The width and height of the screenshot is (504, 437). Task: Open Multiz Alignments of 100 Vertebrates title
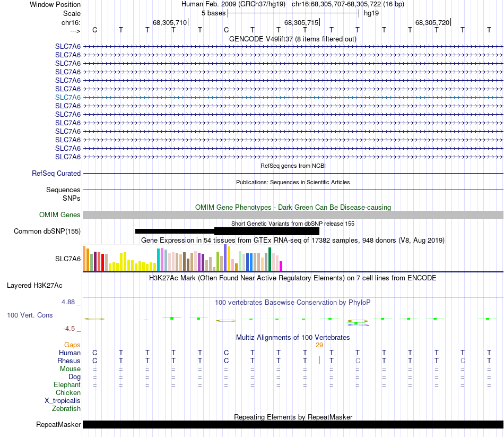pyautogui.click(x=293, y=337)
